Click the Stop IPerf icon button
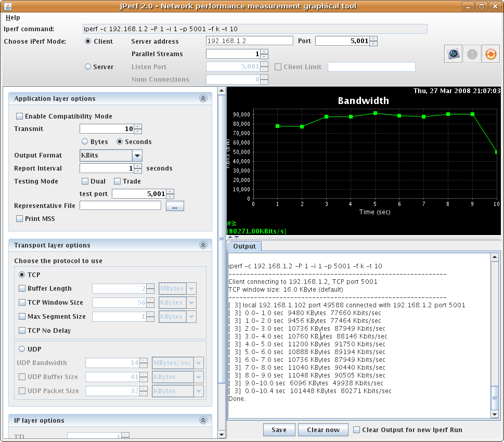 pos(472,54)
